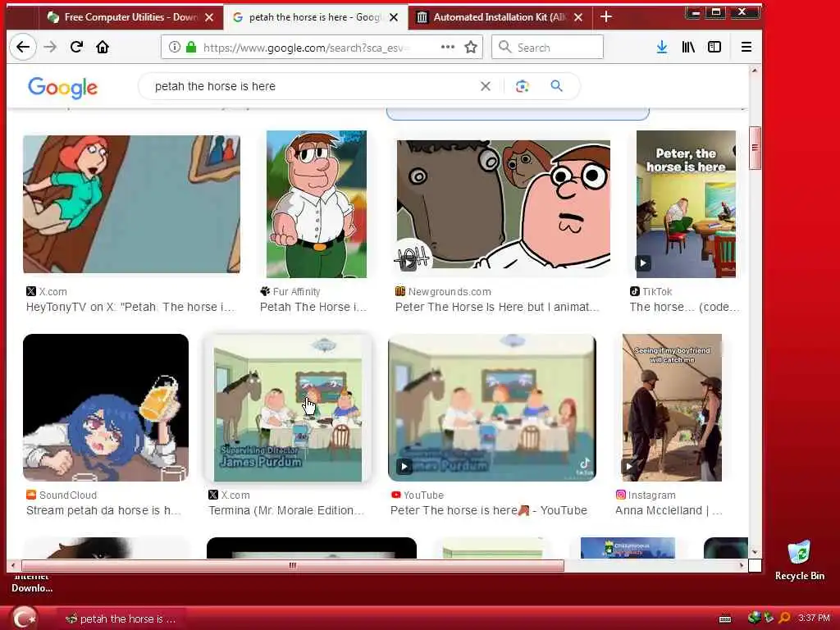Image resolution: width=840 pixels, height=630 pixels.
Task: Open the HeyTonyTV X.com image thumbnail
Action: [131, 204]
